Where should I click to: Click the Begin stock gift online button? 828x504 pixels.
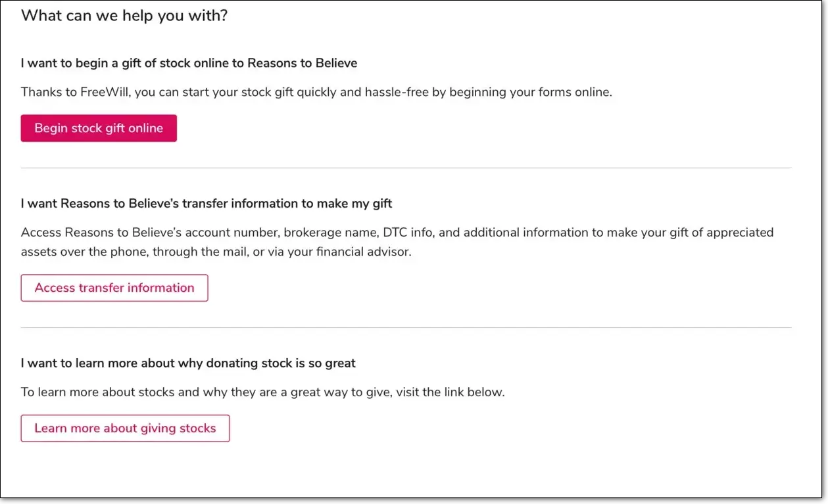coord(99,128)
